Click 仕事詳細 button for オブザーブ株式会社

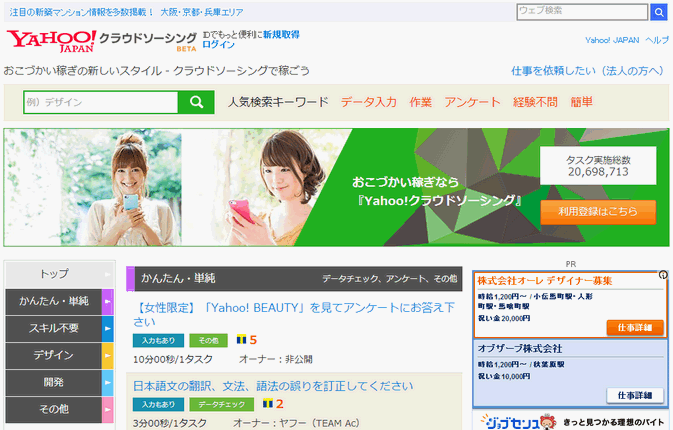[635, 395]
